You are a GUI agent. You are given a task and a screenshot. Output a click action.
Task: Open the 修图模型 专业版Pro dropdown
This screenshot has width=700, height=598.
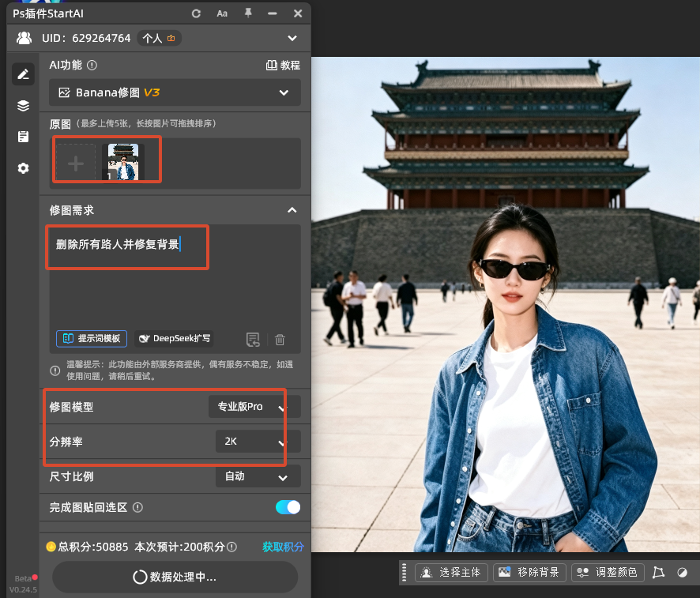pyautogui.click(x=254, y=407)
